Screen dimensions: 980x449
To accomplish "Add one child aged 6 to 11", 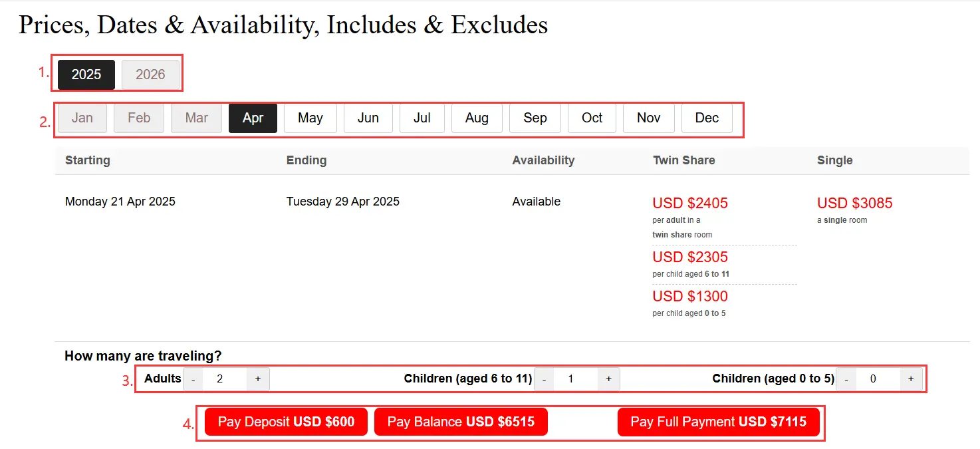I will [608, 379].
